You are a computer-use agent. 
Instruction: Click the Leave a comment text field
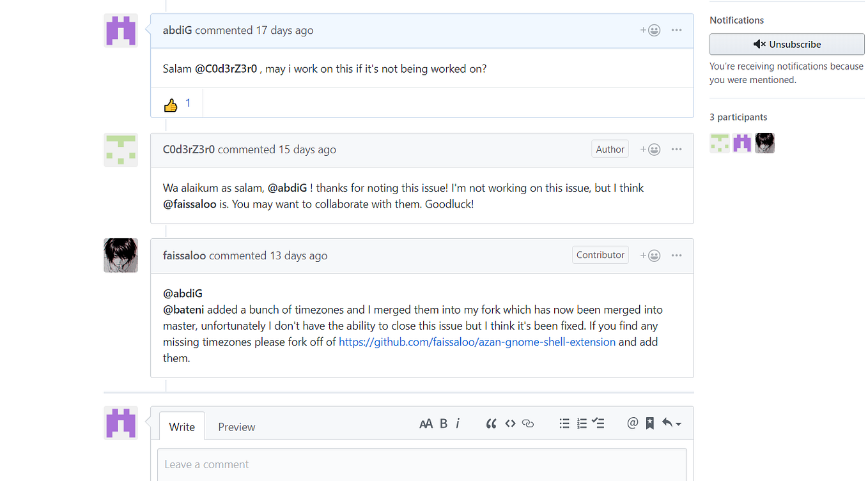tap(422, 464)
